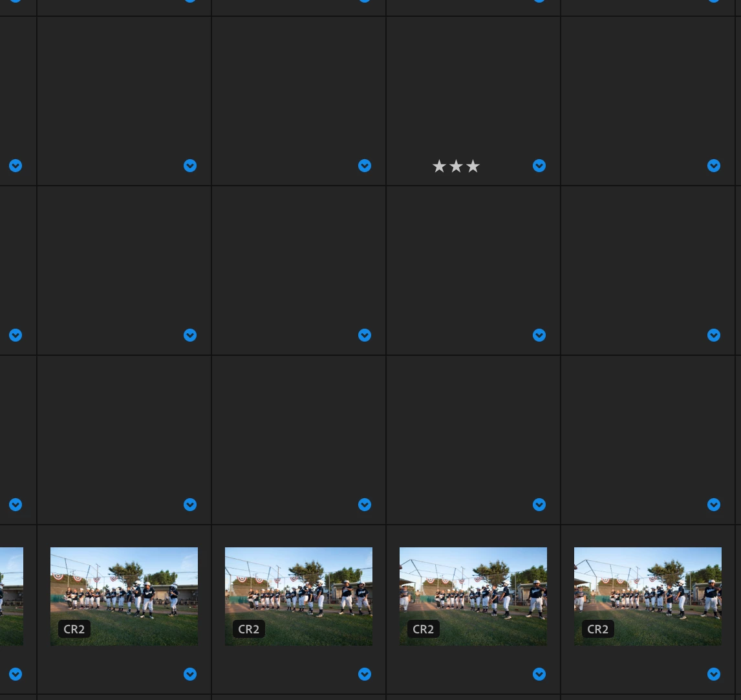
Task: Click CR2 badge on second full thumbnail
Action: click(248, 629)
